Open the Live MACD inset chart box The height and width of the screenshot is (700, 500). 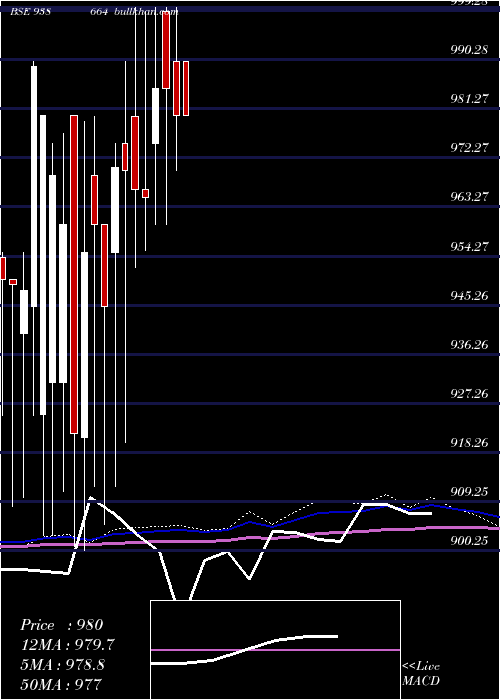[x=275, y=650]
